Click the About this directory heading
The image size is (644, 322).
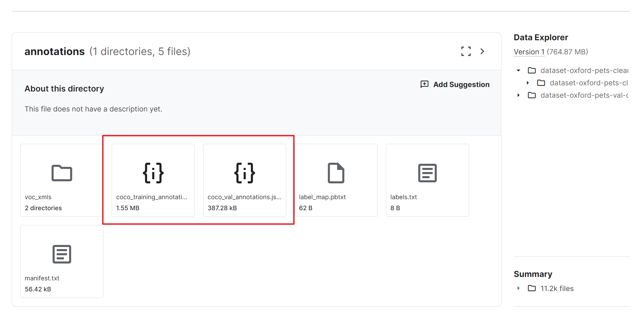tap(64, 89)
